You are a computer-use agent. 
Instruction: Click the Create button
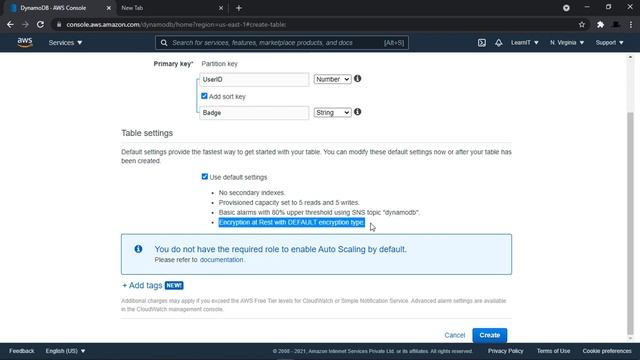pos(489,335)
